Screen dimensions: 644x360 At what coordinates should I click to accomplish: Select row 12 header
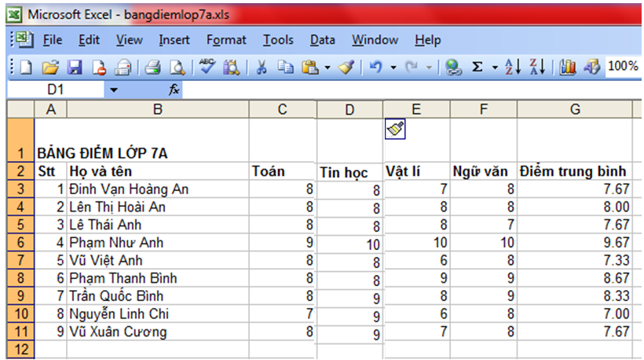20,349
